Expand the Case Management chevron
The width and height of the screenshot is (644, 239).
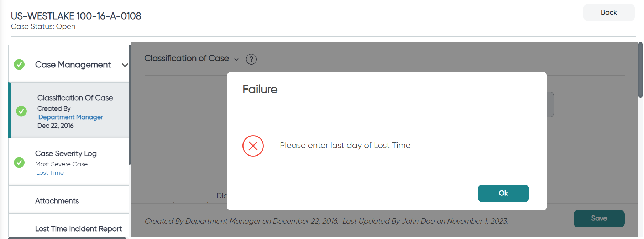pyautogui.click(x=125, y=65)
